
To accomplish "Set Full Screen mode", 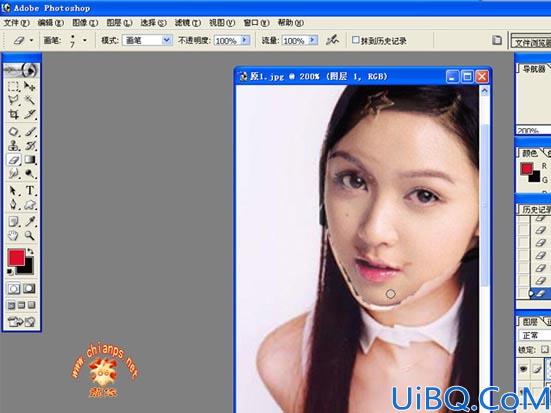I will pyautogui.click(x=32, y=305).
